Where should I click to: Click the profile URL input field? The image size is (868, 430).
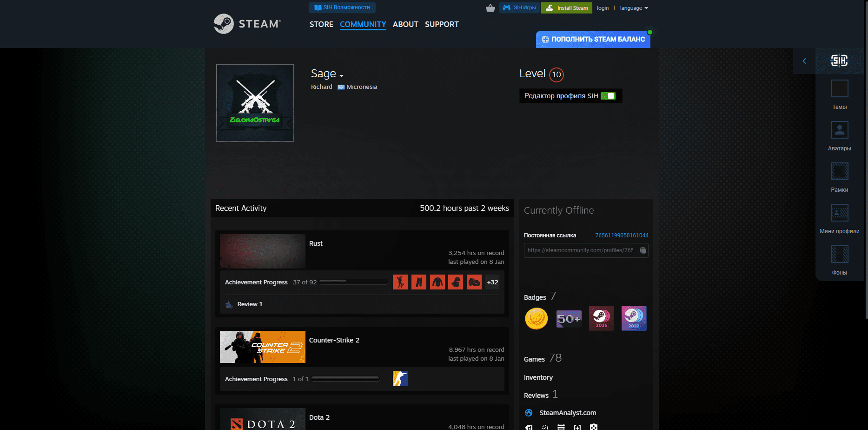coord(581,250)
